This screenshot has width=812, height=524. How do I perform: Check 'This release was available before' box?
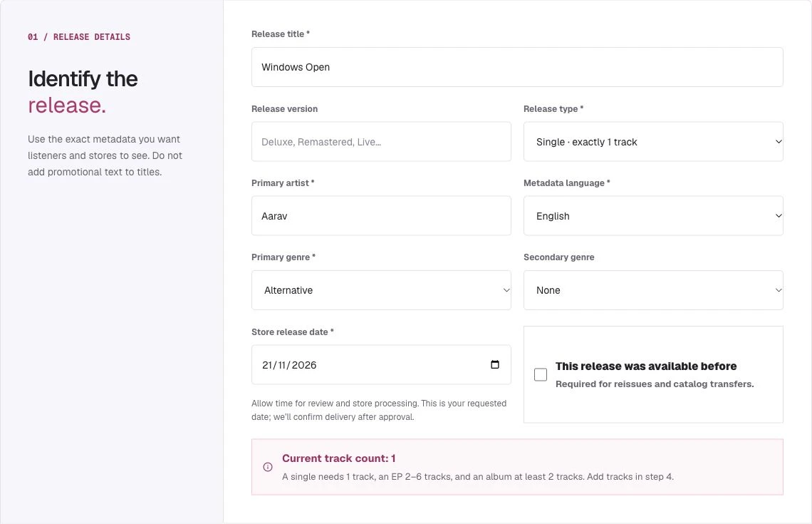[540, 374]
